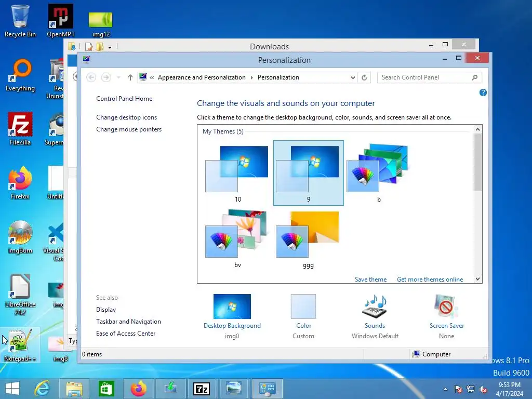Open Change mouse pointers link
Screen dimensions: 532x399
tap(129, 129)
